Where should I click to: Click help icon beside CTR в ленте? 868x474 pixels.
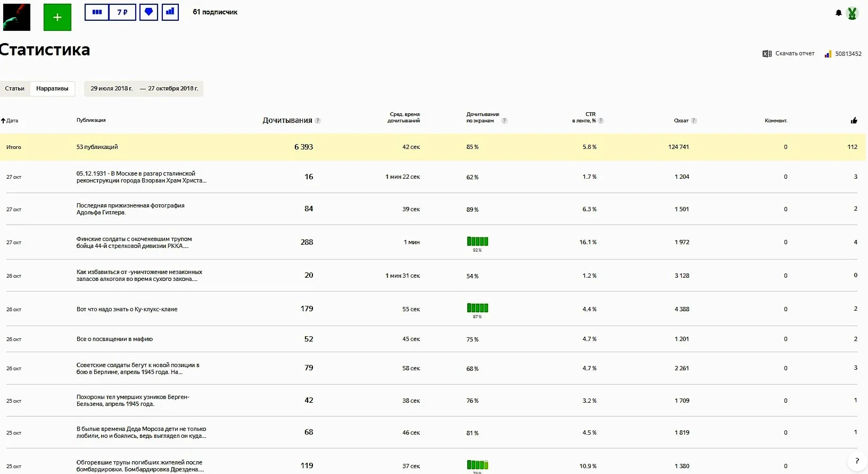pos(600,121)
